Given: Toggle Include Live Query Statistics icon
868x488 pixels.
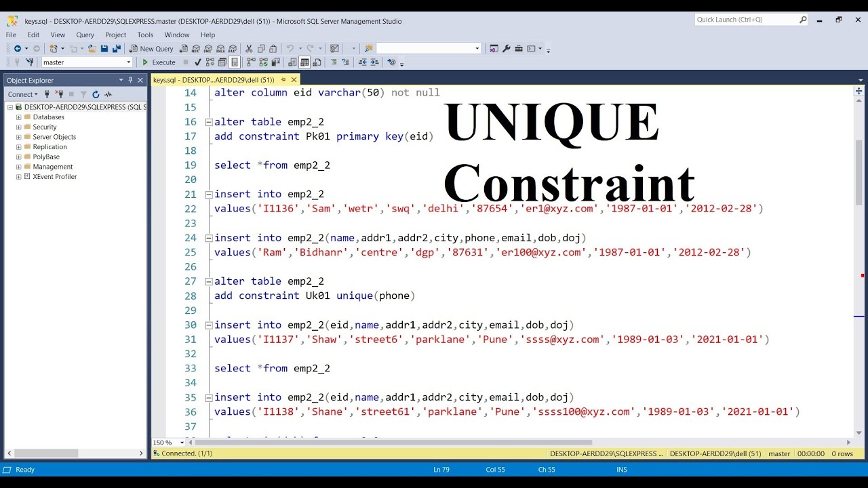Looking at the screenshot, I should [x=262, y=62].
